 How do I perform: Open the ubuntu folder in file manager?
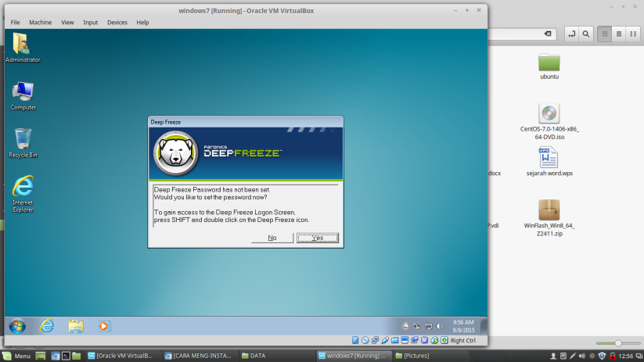coord(549,66)
